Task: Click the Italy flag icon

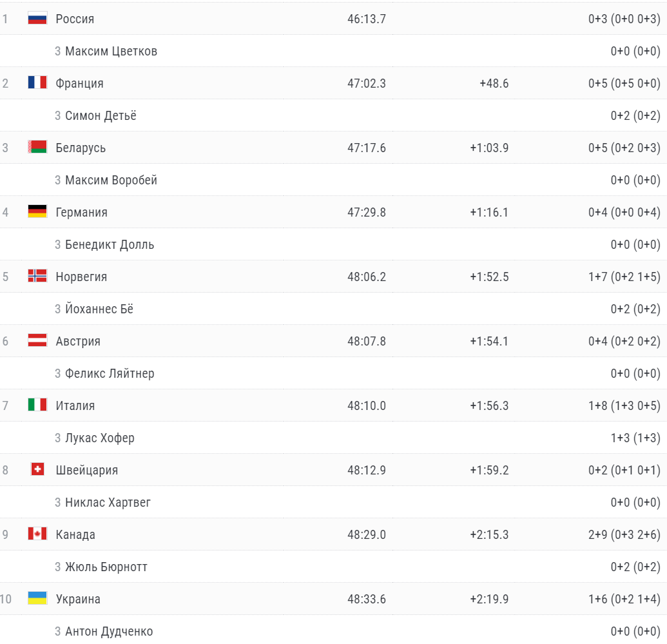Action: 37,405
